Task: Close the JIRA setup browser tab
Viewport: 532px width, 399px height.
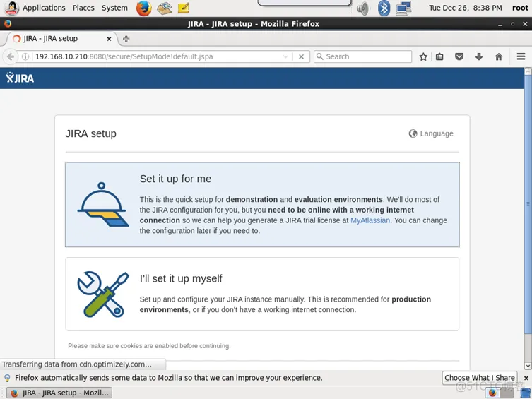Action: [109, 39]
